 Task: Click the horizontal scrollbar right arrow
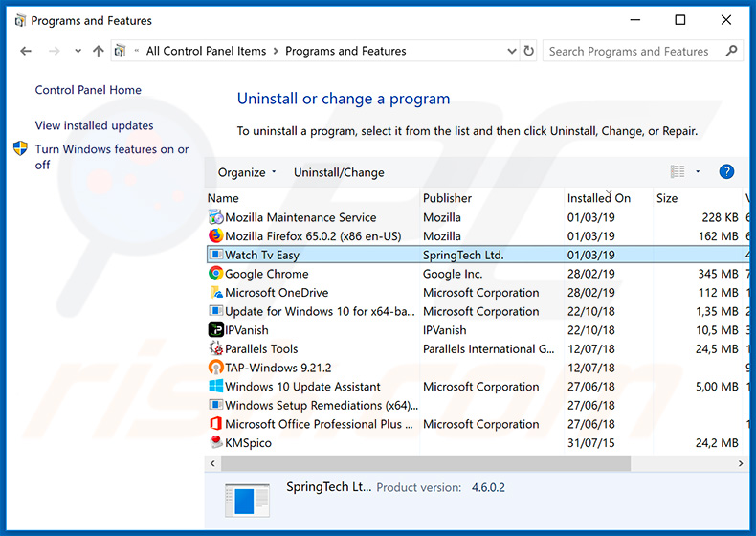(740, 463)
